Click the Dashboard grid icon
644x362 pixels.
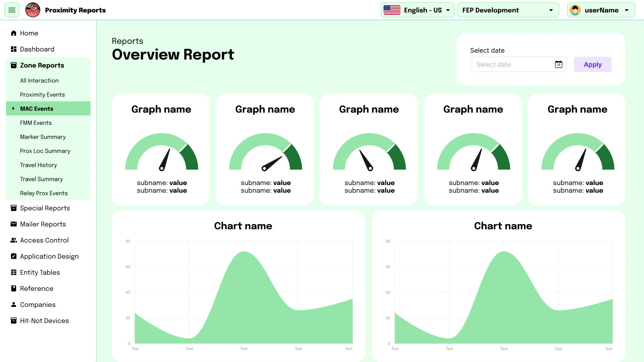pos(14,49)
